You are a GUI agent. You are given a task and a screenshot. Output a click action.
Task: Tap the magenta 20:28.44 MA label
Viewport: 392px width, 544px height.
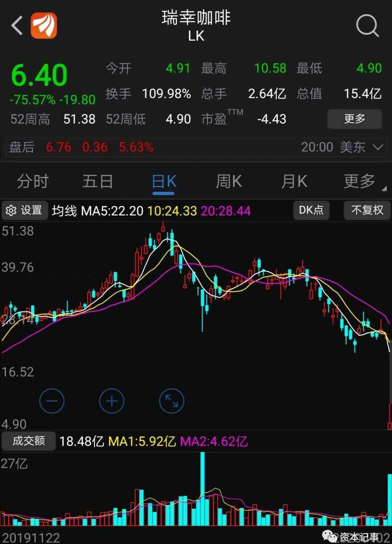(226, 211)
